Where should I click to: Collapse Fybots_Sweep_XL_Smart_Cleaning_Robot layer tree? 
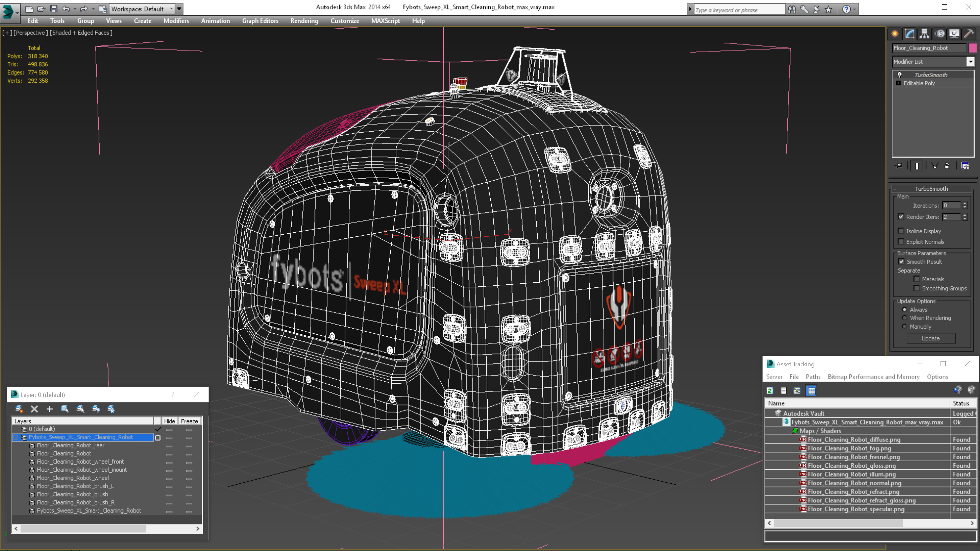16,437
